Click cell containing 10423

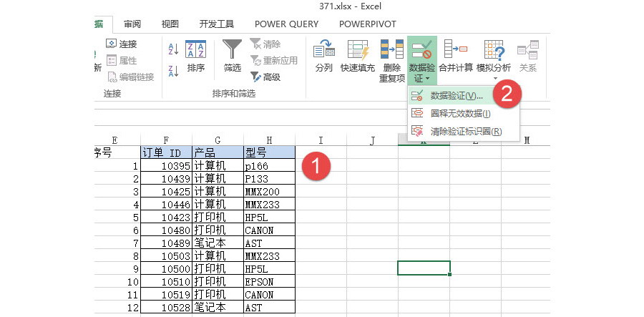point(166,217)
